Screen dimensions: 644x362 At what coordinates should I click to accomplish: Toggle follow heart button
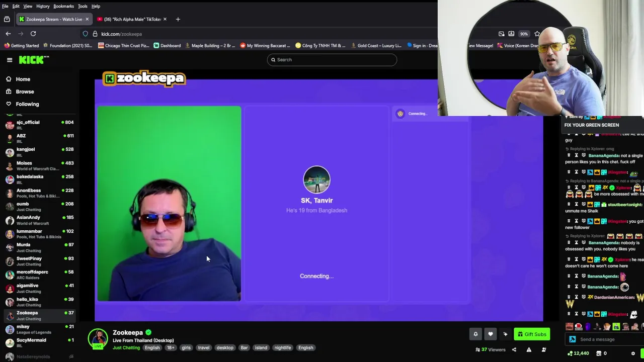(x=491, y=334)
